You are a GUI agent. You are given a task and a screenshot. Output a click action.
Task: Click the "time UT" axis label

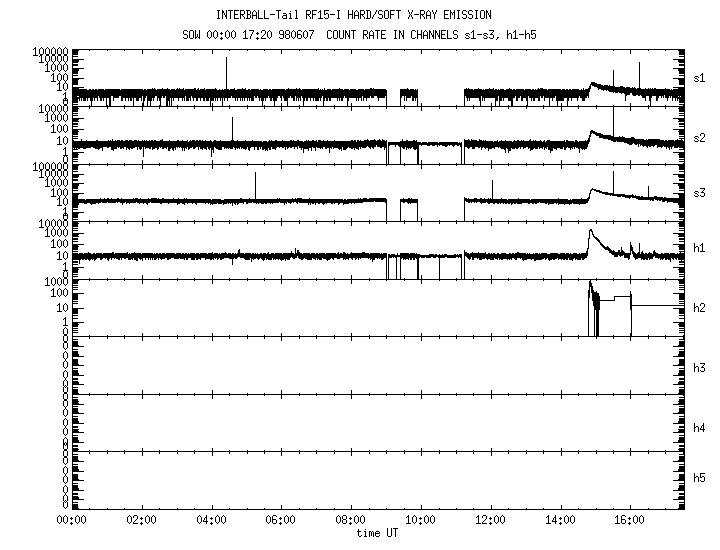(377, 532)
